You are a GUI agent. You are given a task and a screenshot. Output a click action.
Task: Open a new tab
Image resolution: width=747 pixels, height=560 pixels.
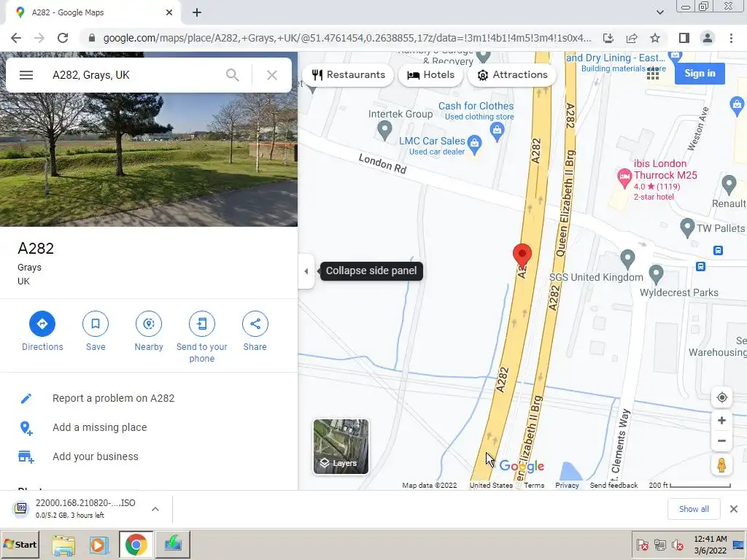pyautogui.click(x=197, y=13)
